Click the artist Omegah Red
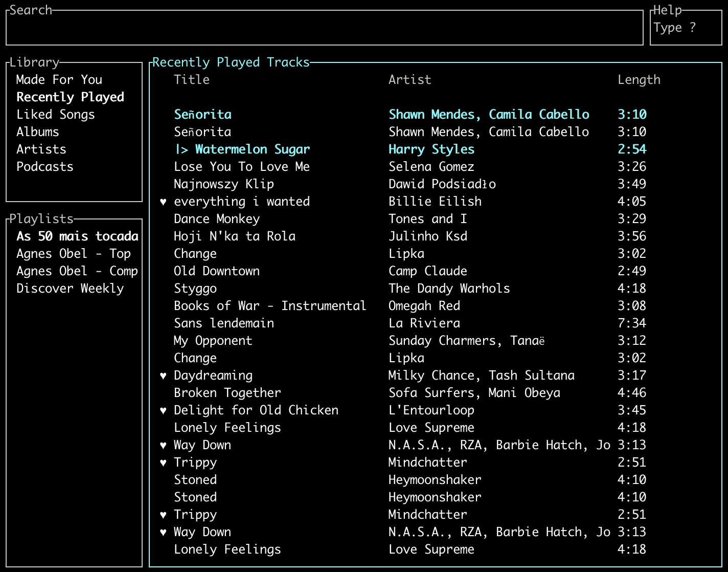Viewport: 728px width, 572px height. coord(424,306)
